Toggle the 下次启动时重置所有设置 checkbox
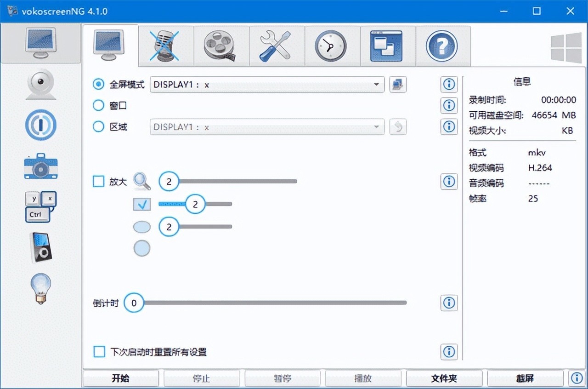Screen dimensions: 588x389 [99, 352]
